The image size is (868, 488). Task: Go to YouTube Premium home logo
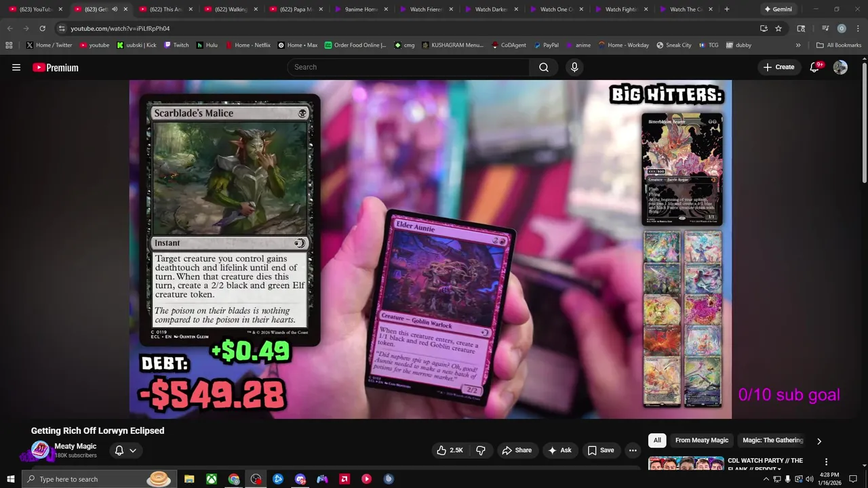click(56, 67)
